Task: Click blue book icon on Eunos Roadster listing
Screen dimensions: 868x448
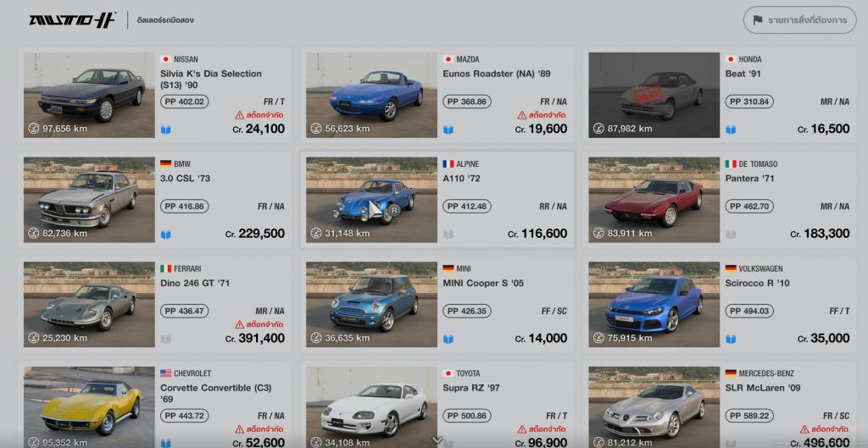Action: pos(448,130)
